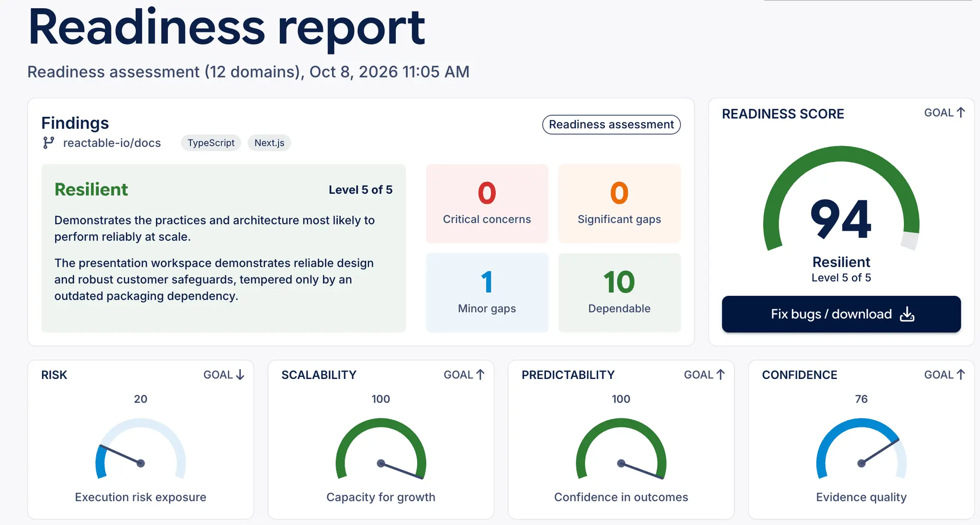Click the CONFIDENCE card title

point(800,375)
